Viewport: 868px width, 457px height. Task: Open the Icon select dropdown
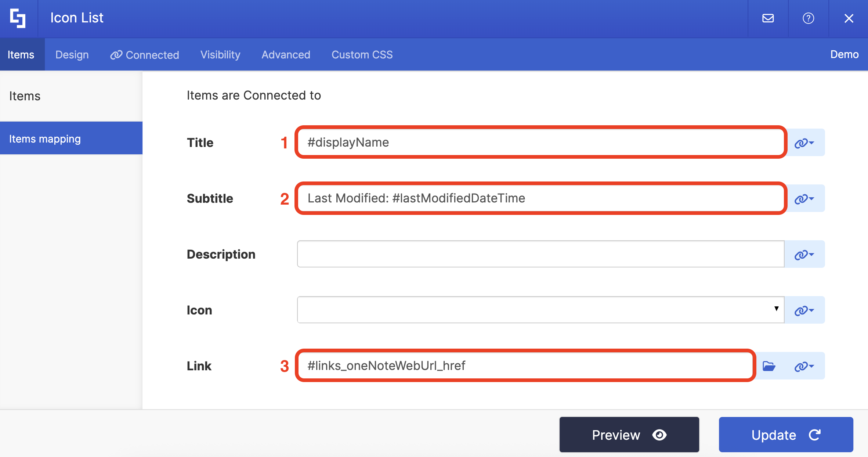540,310
